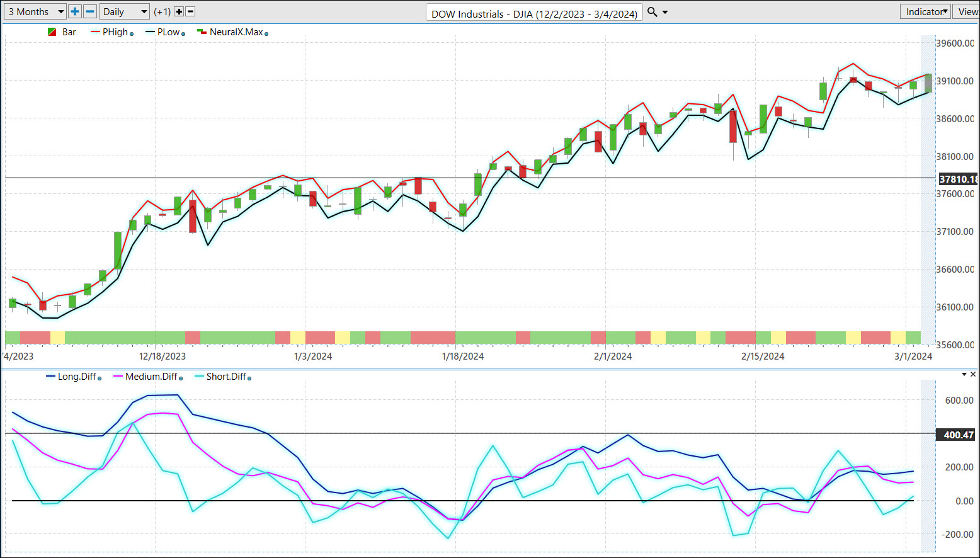Close the lower indicator pane
This screenshot has width=980, height=558.
(x=974, y=375)
